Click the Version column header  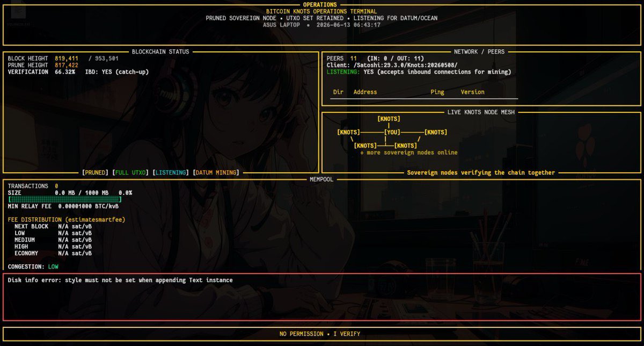coord(472,92)
